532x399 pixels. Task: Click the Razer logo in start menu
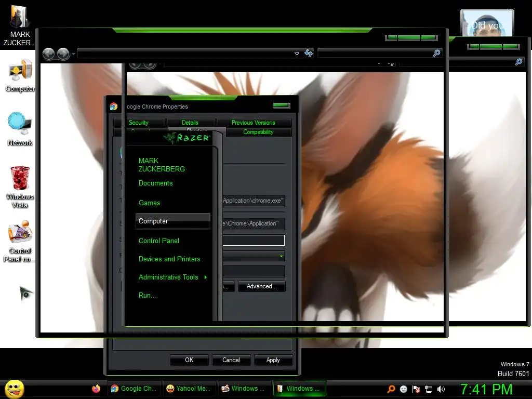(x=187, y=137)
